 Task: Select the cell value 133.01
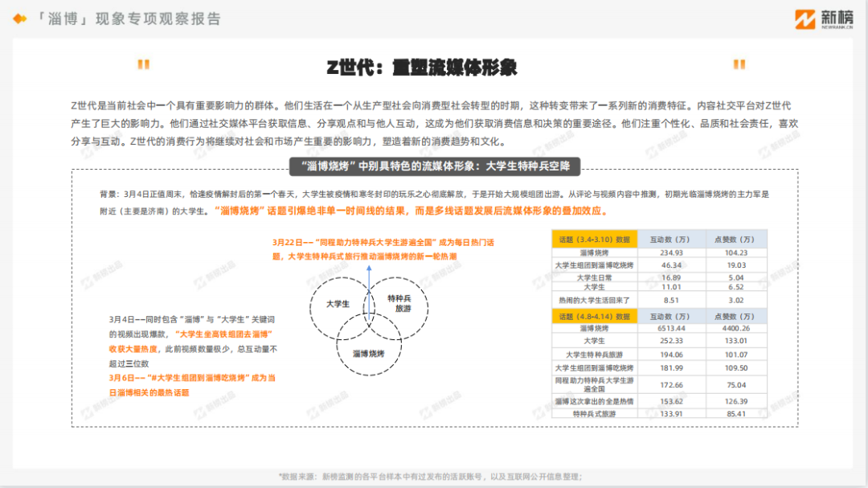(x=736, y=341)
